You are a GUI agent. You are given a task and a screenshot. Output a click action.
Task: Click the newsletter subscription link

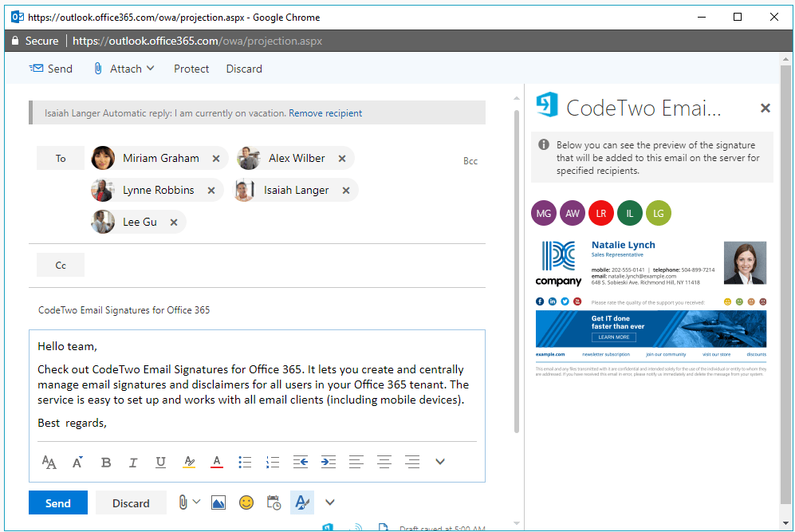tap(606, 354)
